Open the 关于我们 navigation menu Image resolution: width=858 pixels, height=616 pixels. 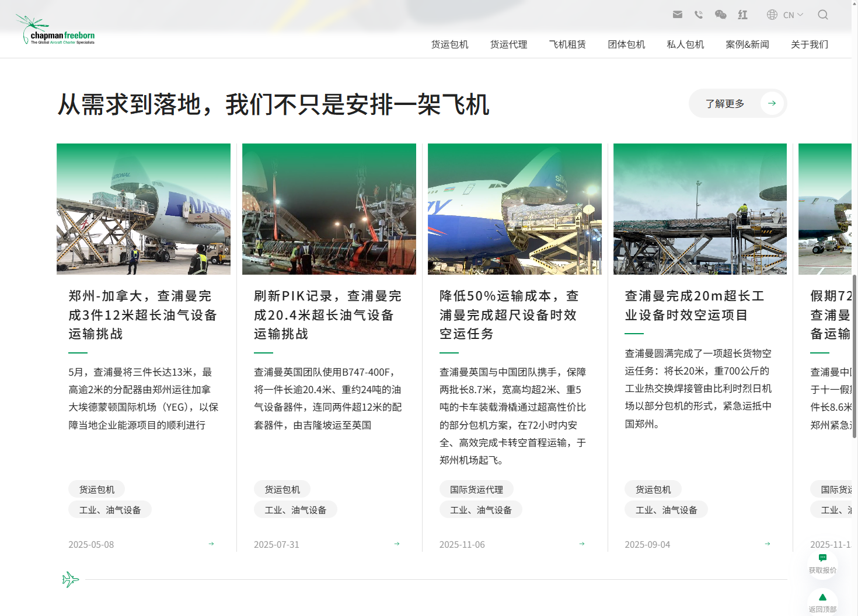809,44
